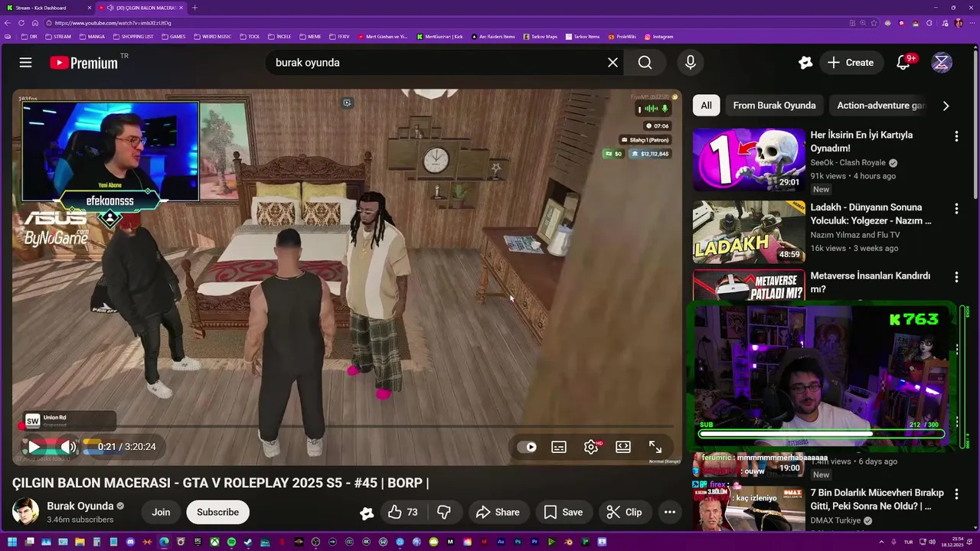Image resolution: width=980 pixels, height=551 pixels.
Task: Play the video
Action: point(34,447)
